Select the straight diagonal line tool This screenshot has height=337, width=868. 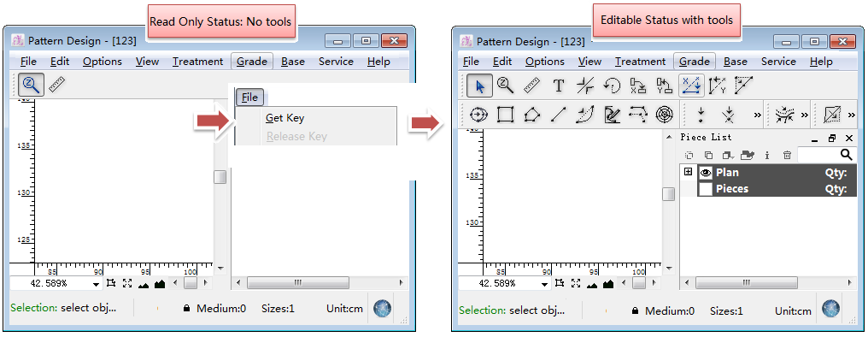point(559,115)
